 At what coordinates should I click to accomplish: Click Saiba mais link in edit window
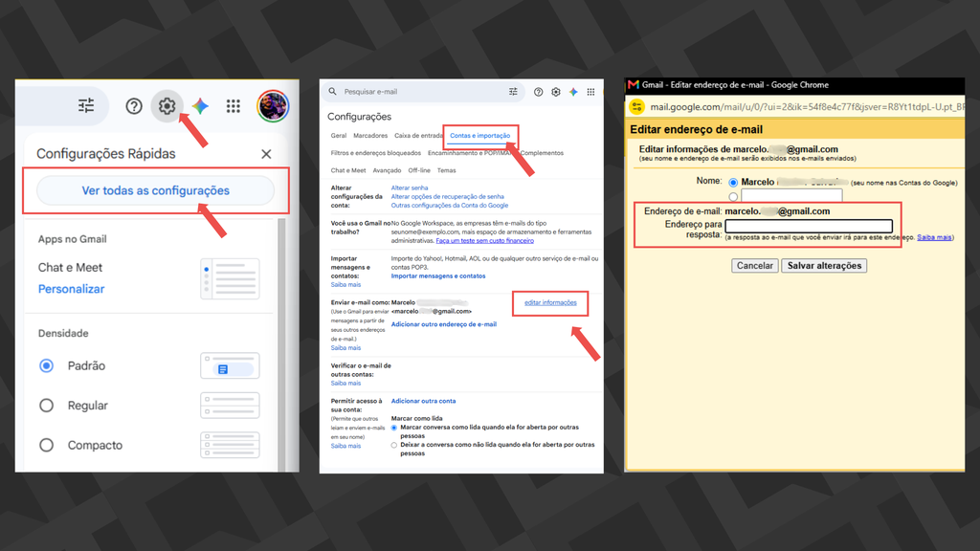pyautogui.click(x=934, y=237)
